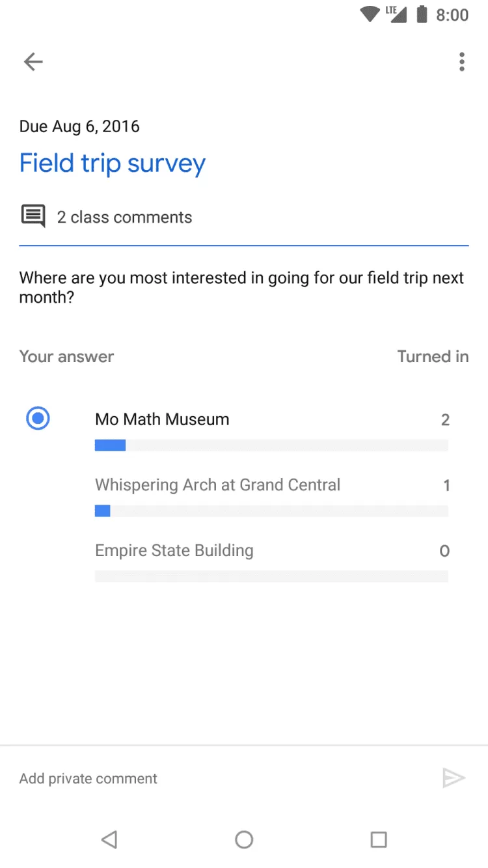Click the class comments speech bubble icon

(33, 216)
